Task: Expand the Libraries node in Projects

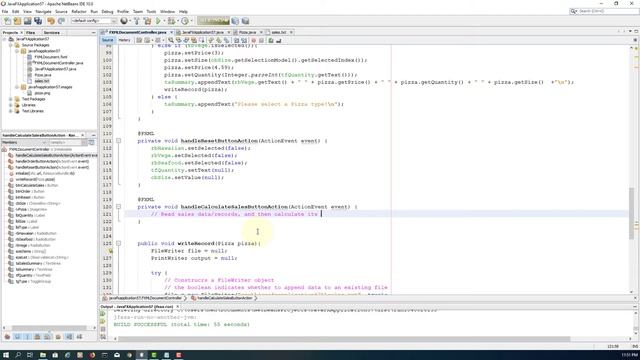Action: coord(11,105)
